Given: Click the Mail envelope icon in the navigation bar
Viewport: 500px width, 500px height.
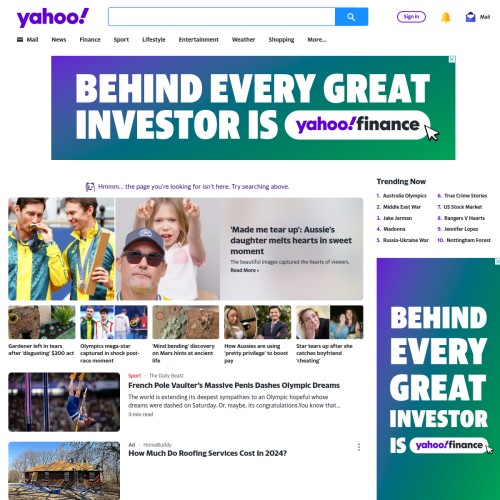Looking at the screenshot, I should point(20,40).
